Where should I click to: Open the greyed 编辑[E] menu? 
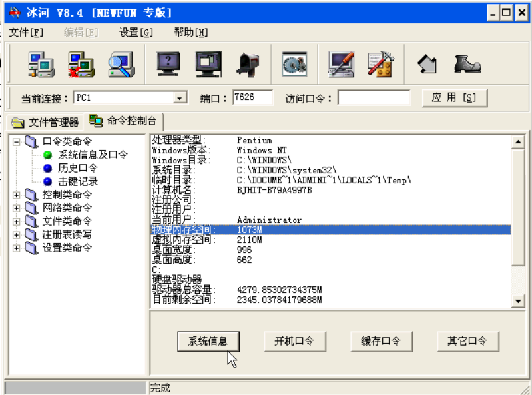(81, 33)
